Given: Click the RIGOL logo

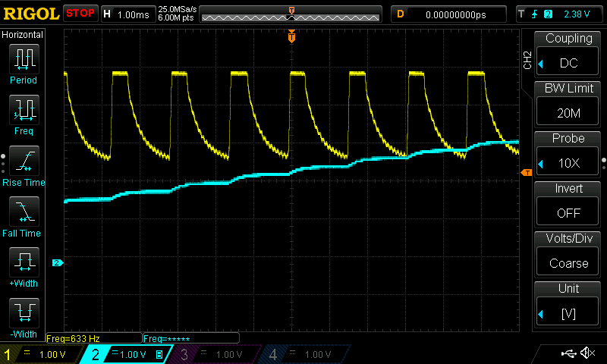Looking at the screenshot, I should (31, 14).
